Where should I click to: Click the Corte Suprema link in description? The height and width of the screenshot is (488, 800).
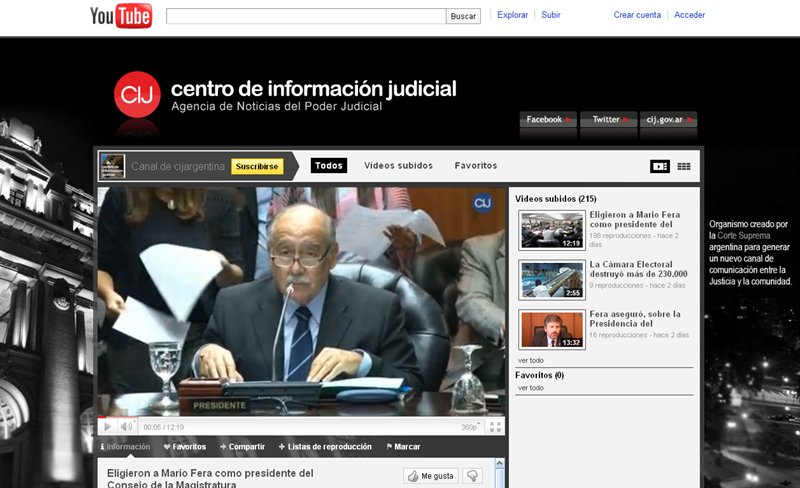743,235
